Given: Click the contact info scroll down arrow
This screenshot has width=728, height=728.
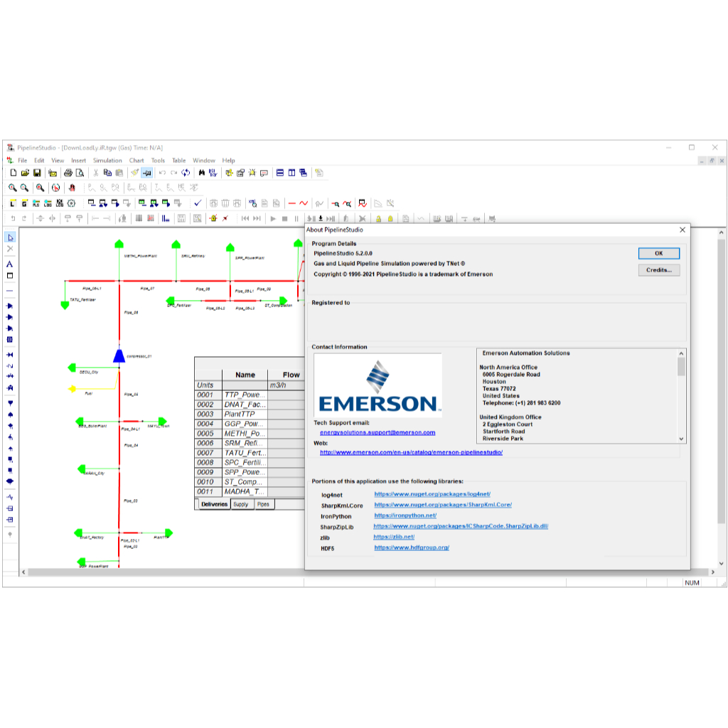Looking at the screenshot, I should click(681, 439).
